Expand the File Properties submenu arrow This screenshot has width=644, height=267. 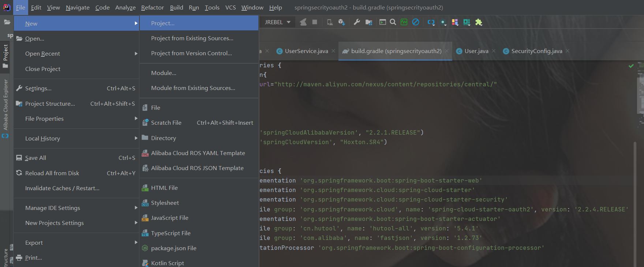tap(136, 119)
